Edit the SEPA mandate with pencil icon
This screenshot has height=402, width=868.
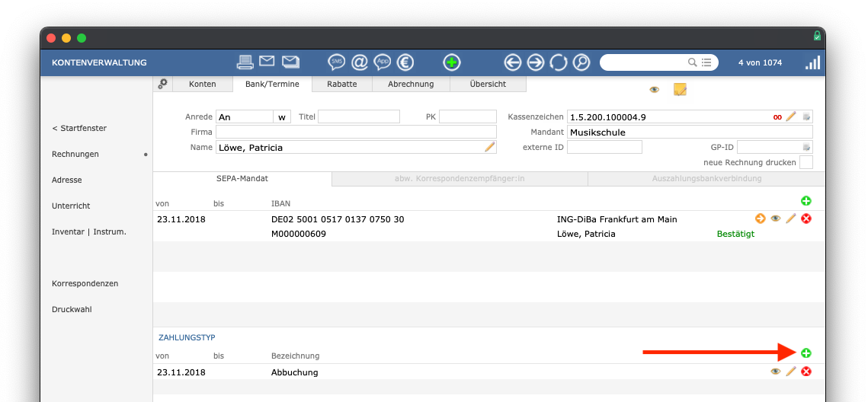791,219
